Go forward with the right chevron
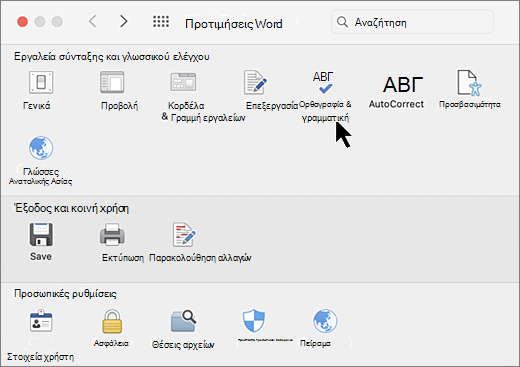Viewport: 520px width, 367px height. tap(124, 22)
